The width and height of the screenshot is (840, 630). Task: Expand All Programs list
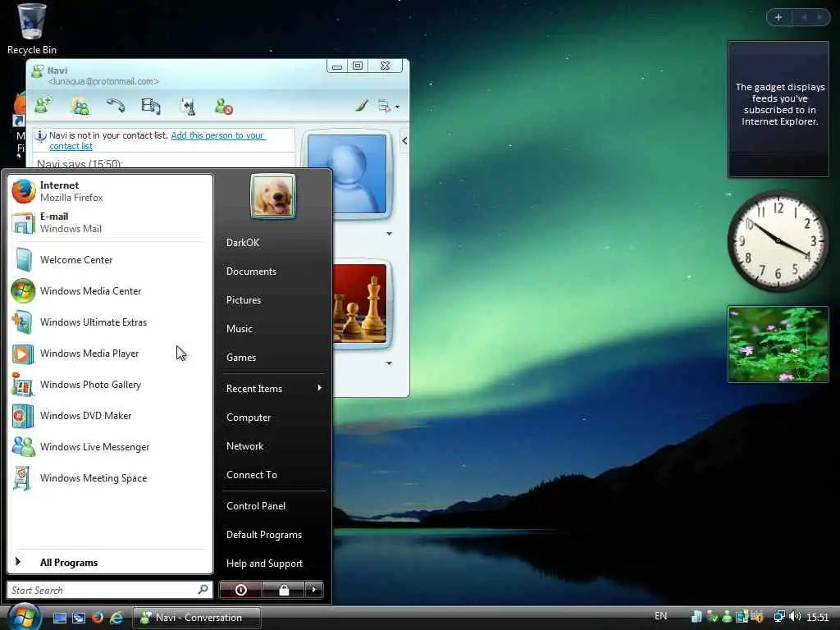point(110,562)
